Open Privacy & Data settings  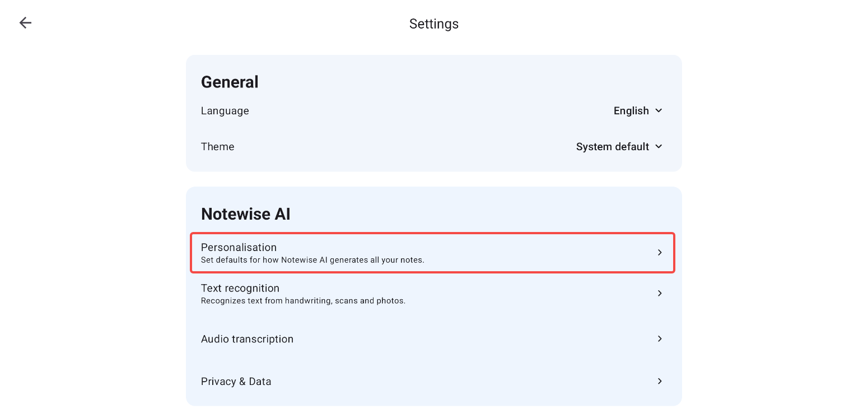tap(432, 382)
